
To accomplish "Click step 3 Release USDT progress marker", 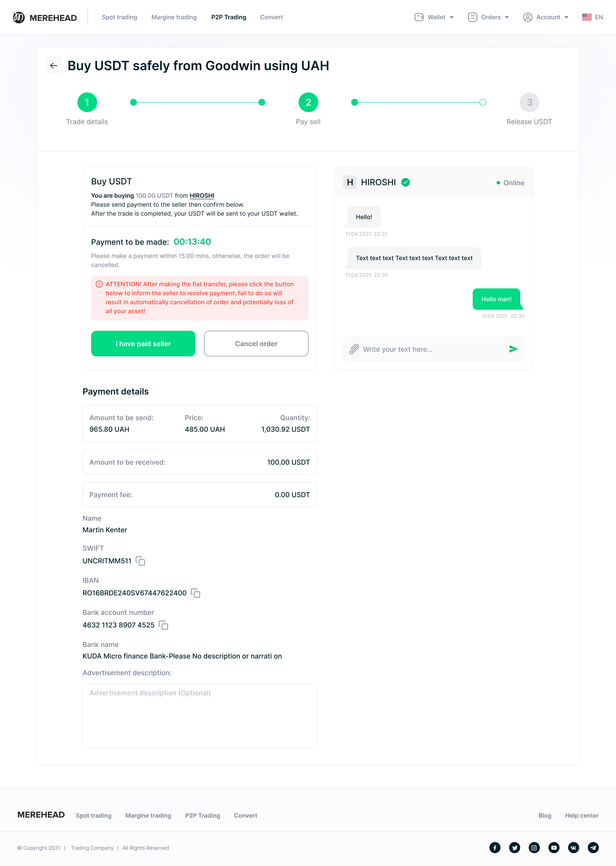I will coord(529,102).
